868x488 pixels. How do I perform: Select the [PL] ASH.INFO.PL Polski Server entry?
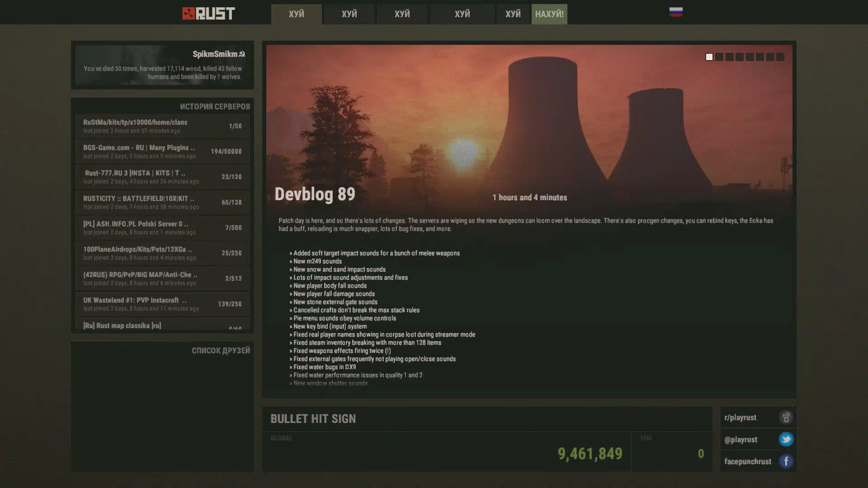(x=162, y=228)
